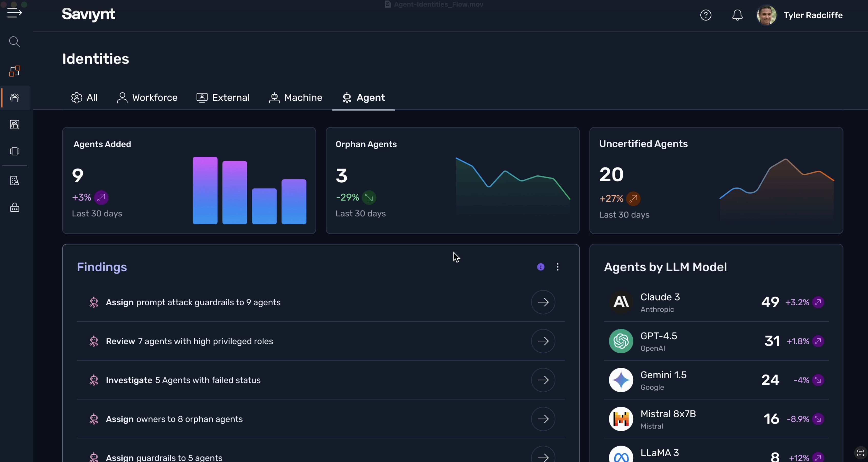
Task: Switch to the Machine tab
Action: click(295, 98)
